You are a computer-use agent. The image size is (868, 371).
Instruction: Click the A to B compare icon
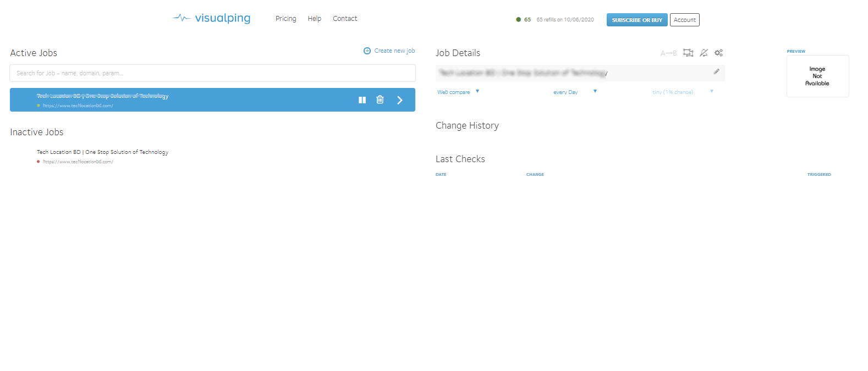tap(668, 53)
